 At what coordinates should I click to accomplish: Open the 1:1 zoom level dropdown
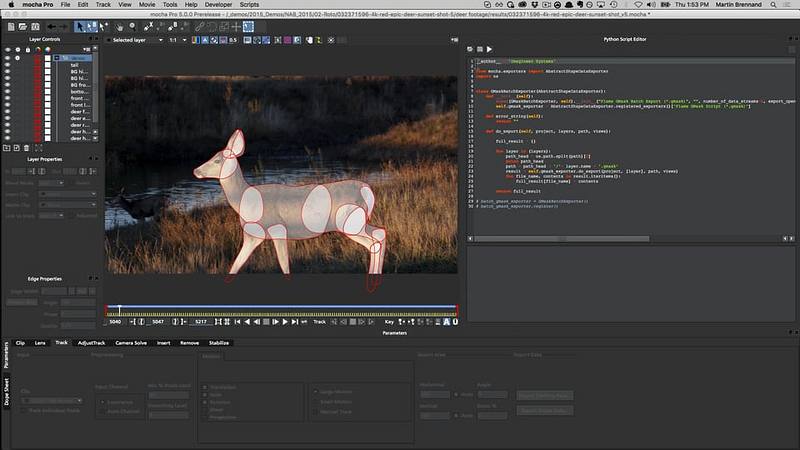(176, 40)
